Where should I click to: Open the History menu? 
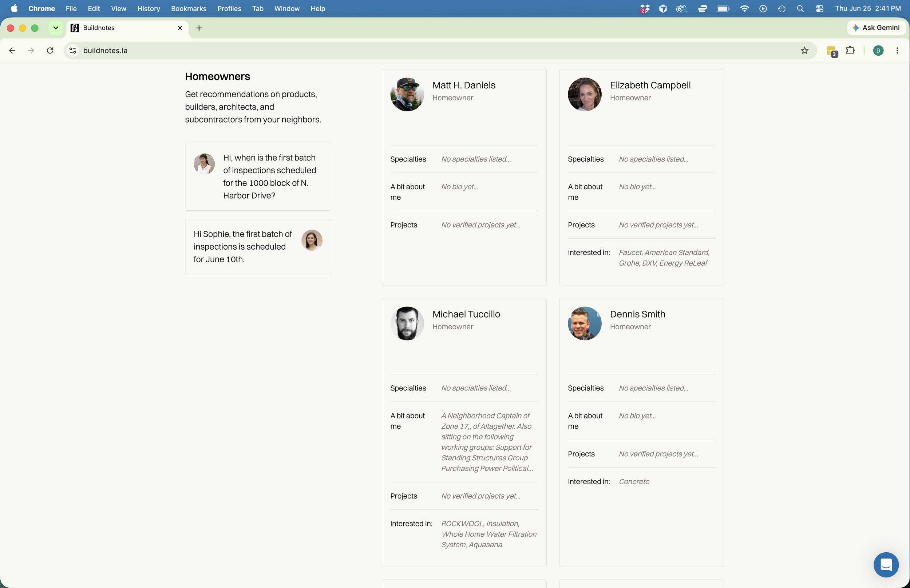149,8
